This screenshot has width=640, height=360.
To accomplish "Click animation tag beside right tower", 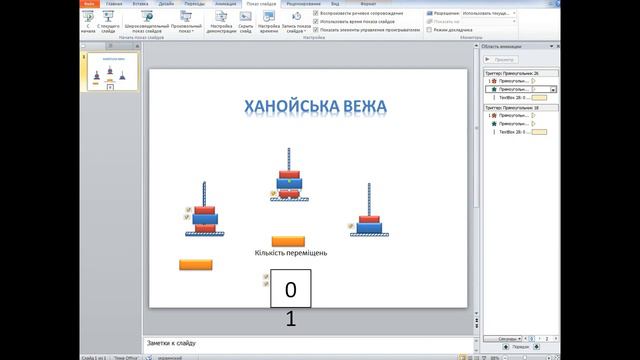I will click(351, 226).
